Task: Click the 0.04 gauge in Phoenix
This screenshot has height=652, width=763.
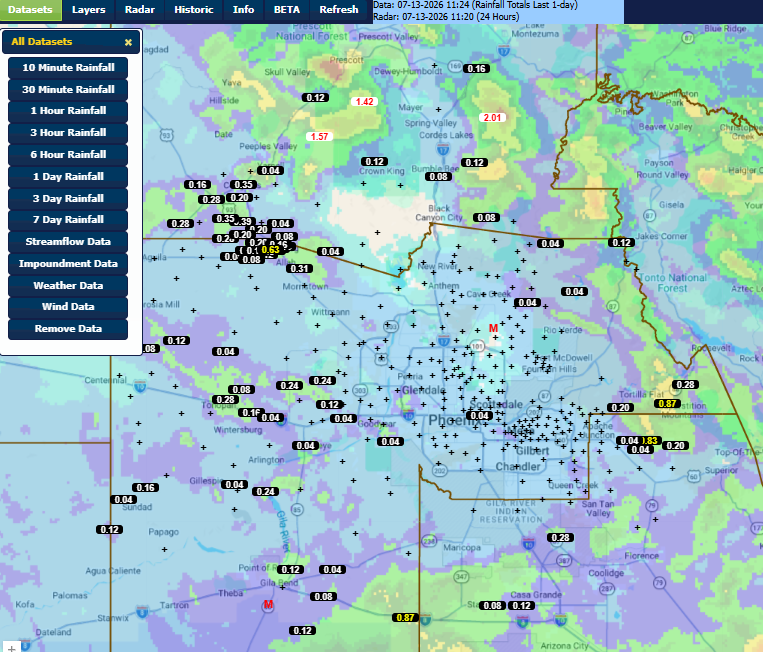Action: tap(479, 416)
